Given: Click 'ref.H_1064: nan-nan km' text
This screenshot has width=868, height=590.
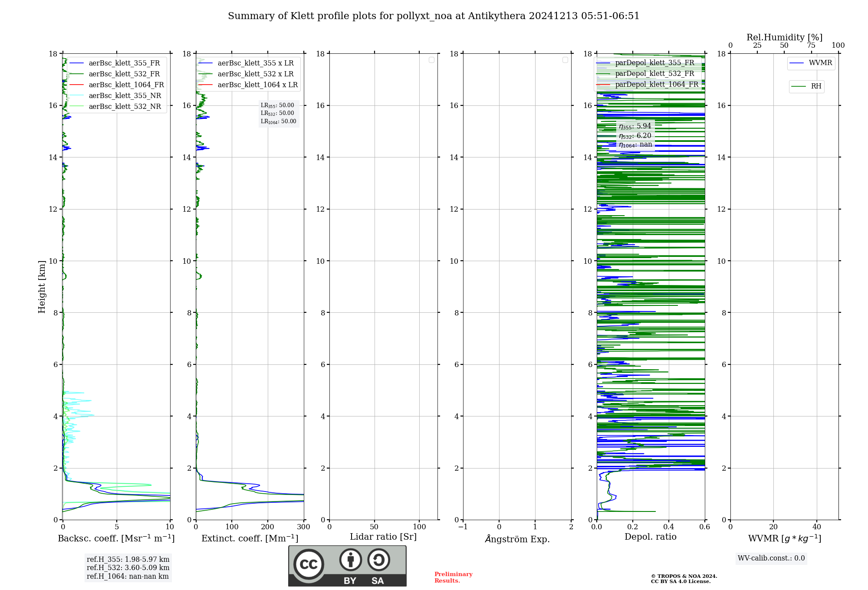Looking at the screenshot, I should pyautogui.click(x=128, y=577).
